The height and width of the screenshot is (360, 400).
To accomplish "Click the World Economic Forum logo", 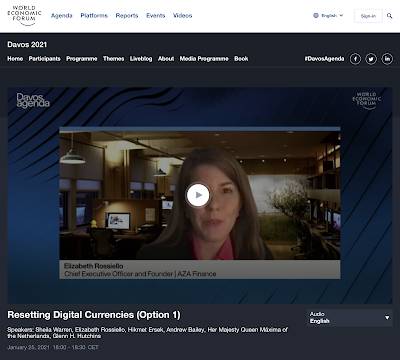I will click(24, 15).
